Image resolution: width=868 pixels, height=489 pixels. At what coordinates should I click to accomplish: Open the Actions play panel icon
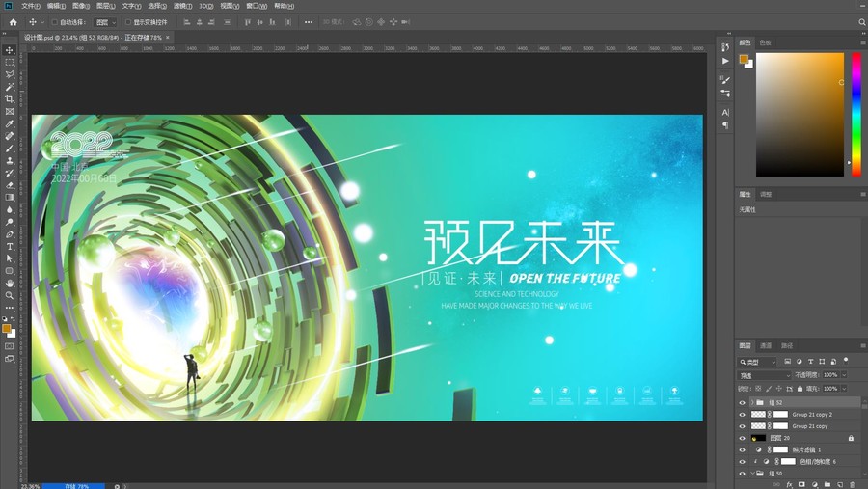click(x=725, y=61)
